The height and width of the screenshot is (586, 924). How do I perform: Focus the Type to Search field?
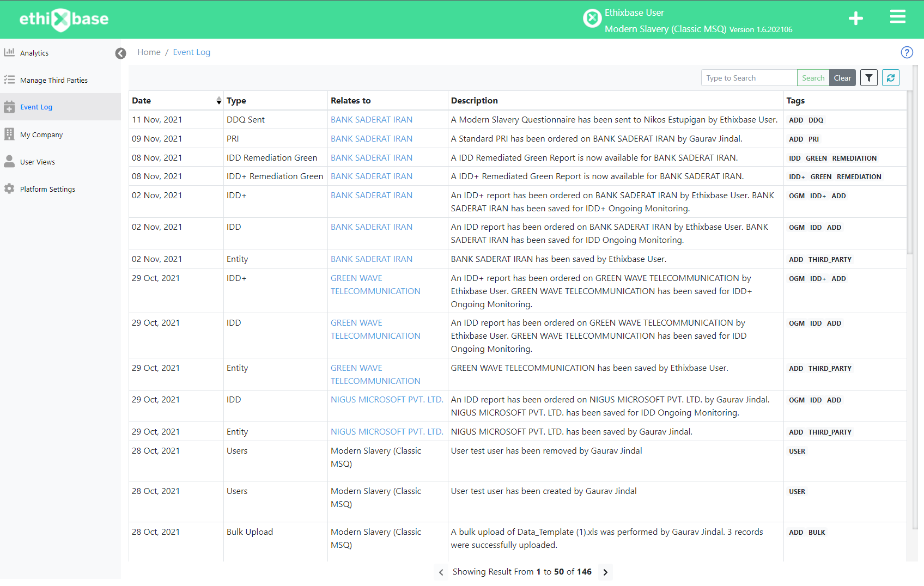pyautogui.click(x=749, y=78)
